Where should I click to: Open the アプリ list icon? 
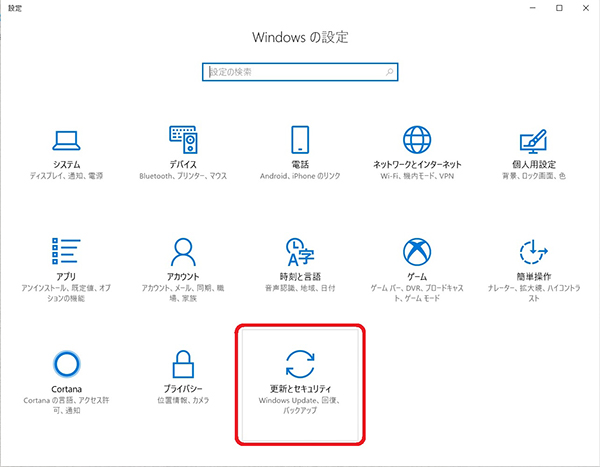click(x=66, y=251)
